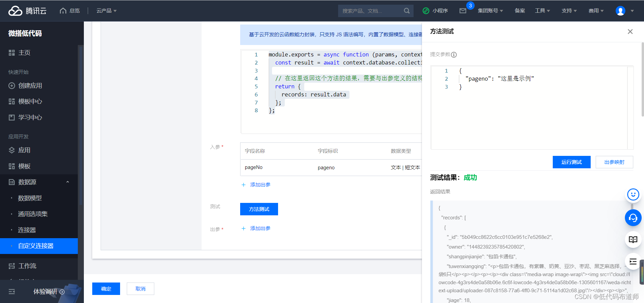The height and width of the screenshot is (303, 644).
Task: Click the 取消 cancel button
Action: (x=141, y=289)
